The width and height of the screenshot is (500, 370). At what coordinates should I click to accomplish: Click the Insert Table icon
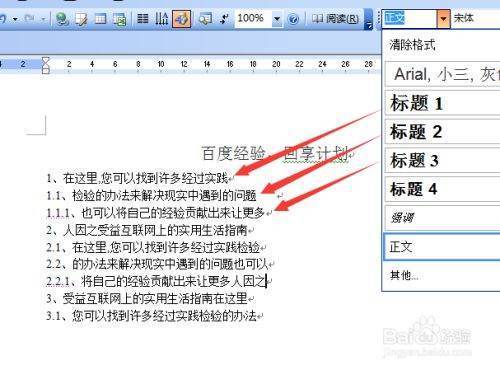tap(100, 18)
